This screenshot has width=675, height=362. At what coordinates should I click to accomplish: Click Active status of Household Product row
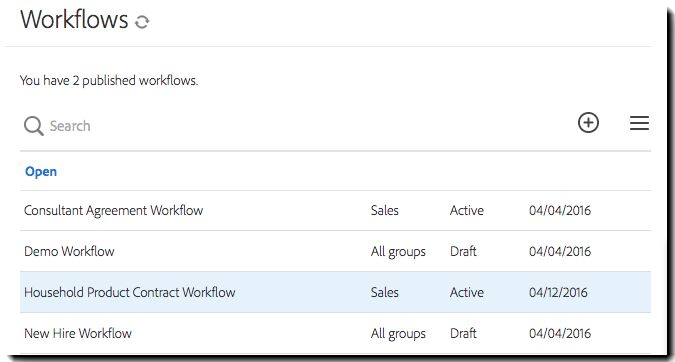point(467,292)
